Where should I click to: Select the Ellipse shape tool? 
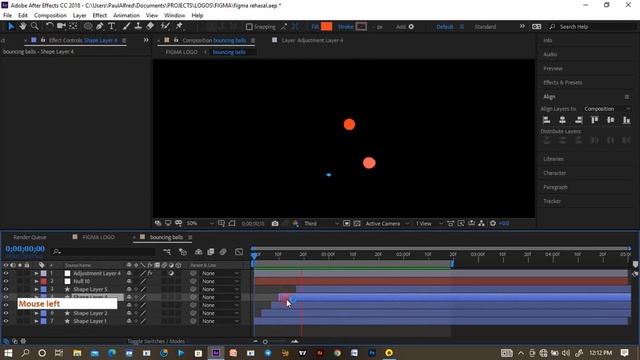click(88, 27)
